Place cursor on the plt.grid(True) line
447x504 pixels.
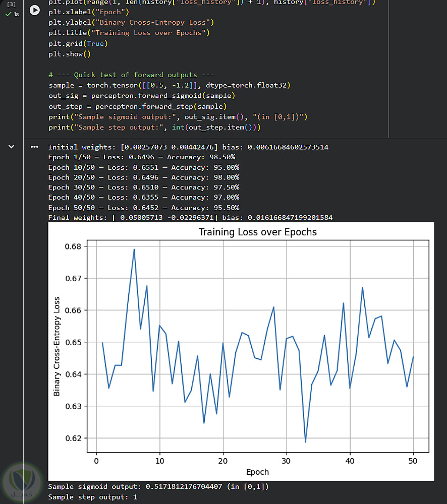pyautogui.click(x=78, y=43)
